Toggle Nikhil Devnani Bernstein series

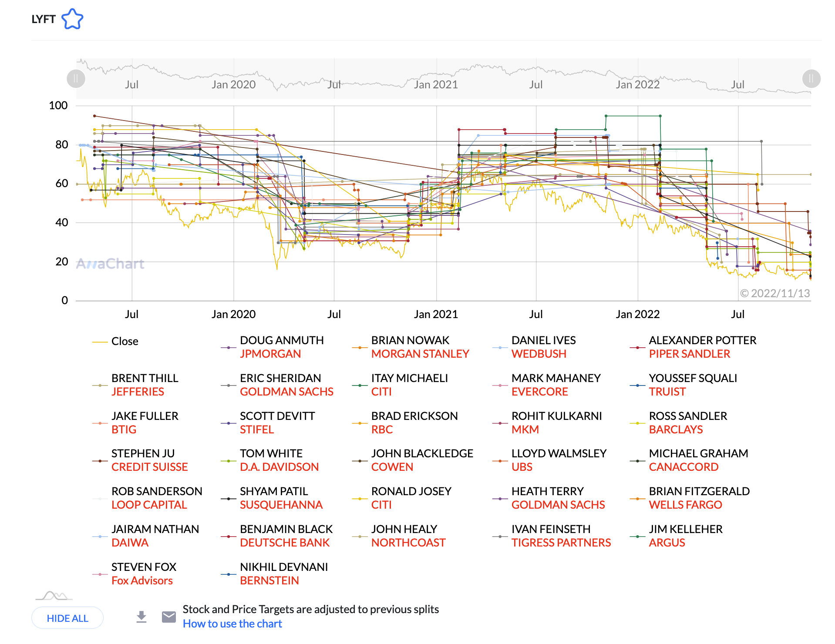pyautogui.click(x=275, y=574)
